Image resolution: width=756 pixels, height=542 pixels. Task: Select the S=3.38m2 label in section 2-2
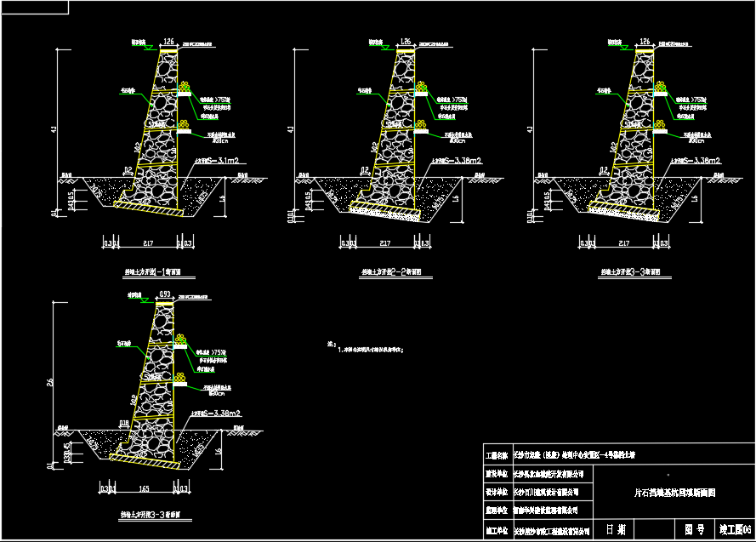458,161
